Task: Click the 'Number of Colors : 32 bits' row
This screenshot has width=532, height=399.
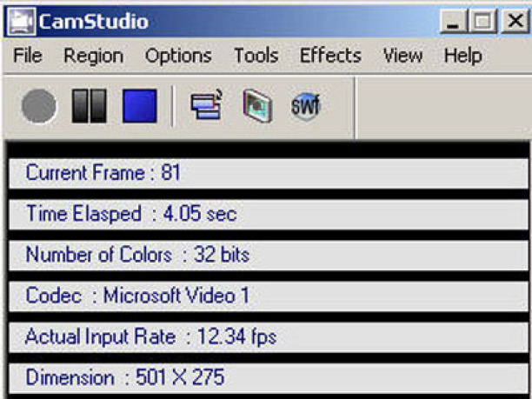Action: tap(269, 256)
